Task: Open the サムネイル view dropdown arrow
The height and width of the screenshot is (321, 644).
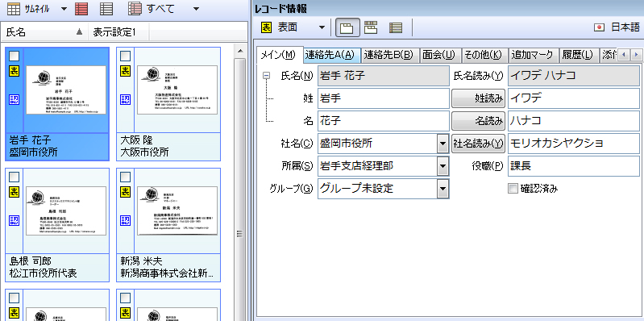Action: (x=64, y=9)
